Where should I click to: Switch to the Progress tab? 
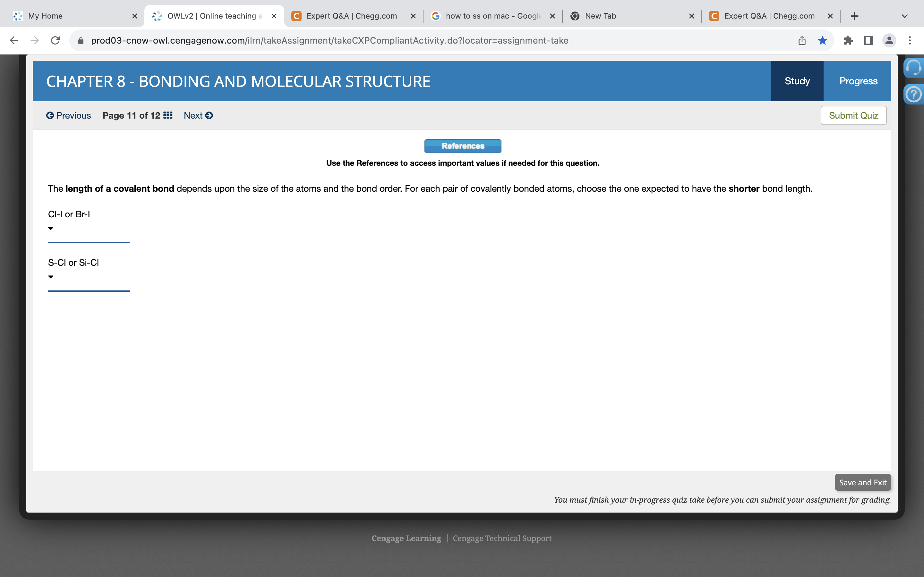click(x=858, y=81)
